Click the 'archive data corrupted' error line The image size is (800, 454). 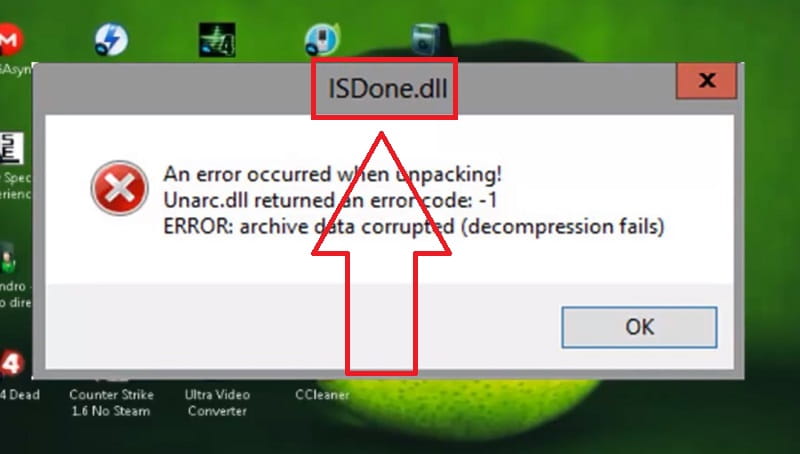point(414,226)
